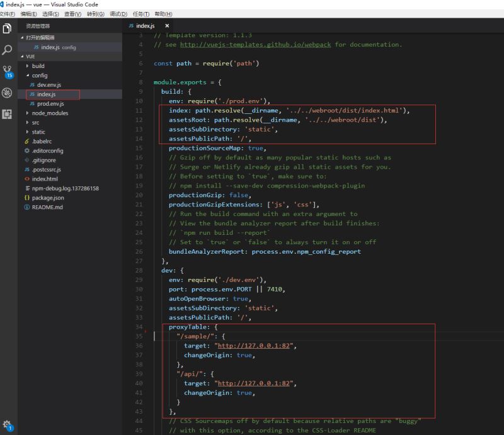The height and width of the screenshot is (435, 504).
Task: Follow the vuejs-templates.github.io/webpack link
Action: (x=255, y=45)
